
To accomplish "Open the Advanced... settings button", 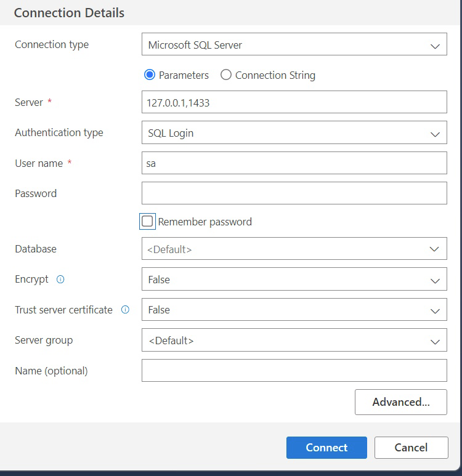I will coord(400,402).
